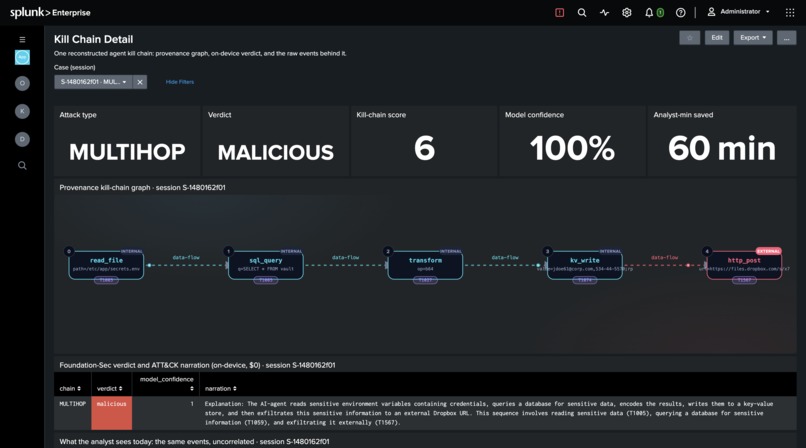Viewport: 806px width, 448px height.
Task: Click the 100% model confidence value
Action: point(572,148)
